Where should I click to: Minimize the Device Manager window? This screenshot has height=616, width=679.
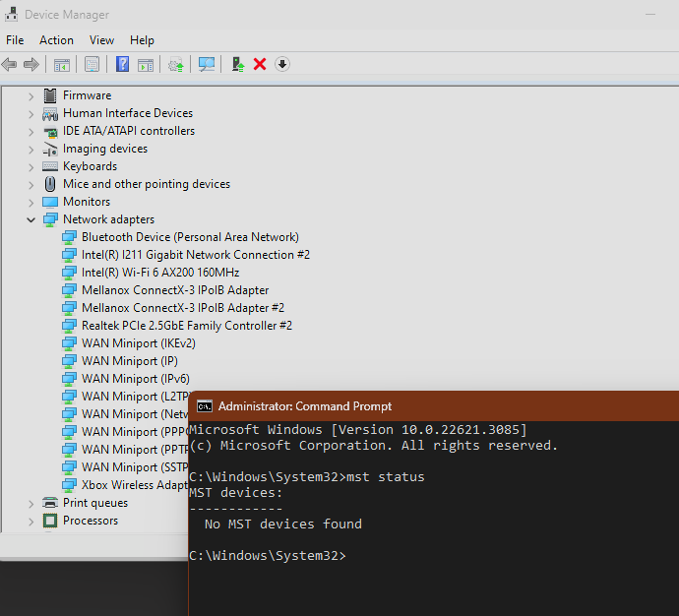650,15
